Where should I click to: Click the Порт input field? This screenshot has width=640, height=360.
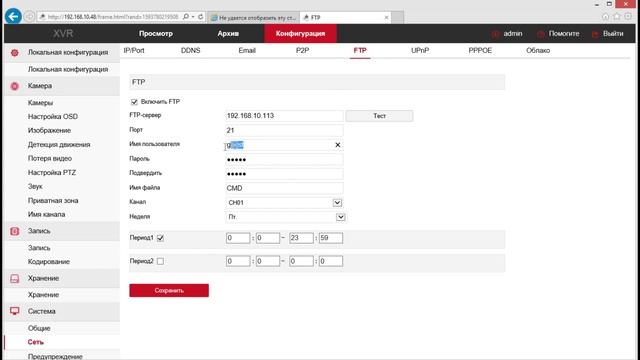[284, 131]
